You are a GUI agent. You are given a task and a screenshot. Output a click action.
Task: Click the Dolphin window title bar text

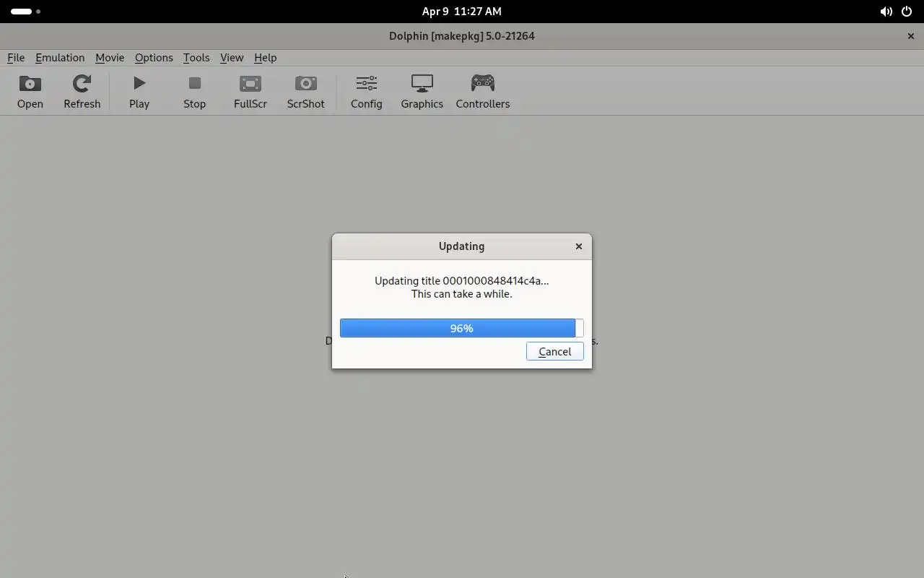[x=462, y=36]
